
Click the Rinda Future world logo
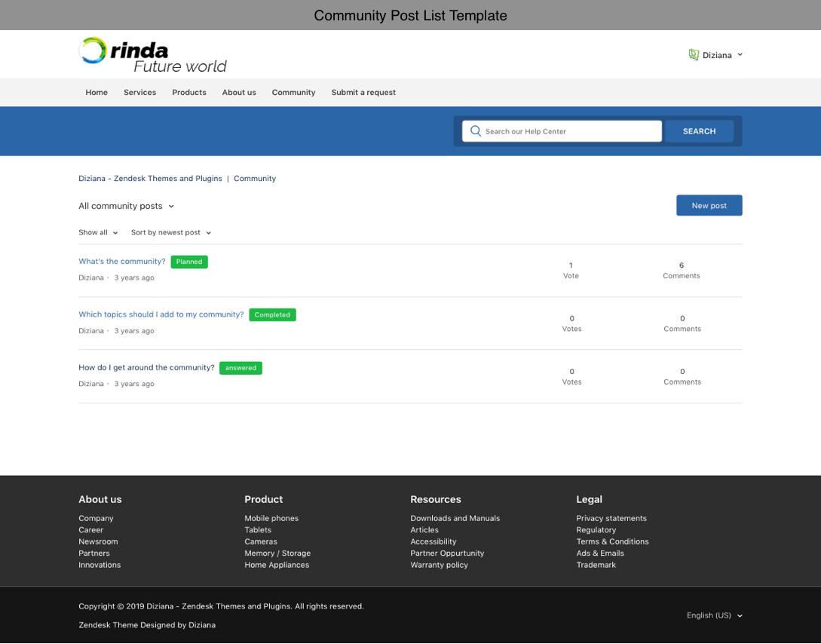tap(152, 55)
